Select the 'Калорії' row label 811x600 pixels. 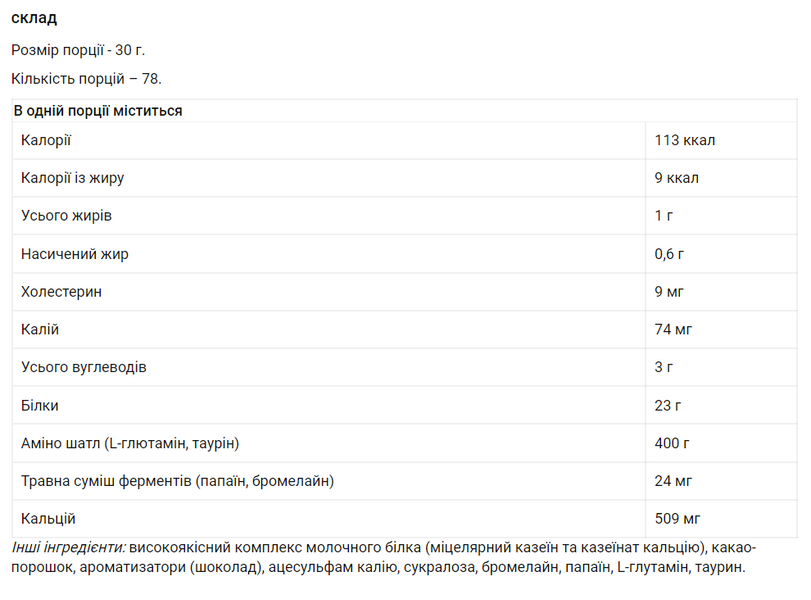[x=46, y=140]
